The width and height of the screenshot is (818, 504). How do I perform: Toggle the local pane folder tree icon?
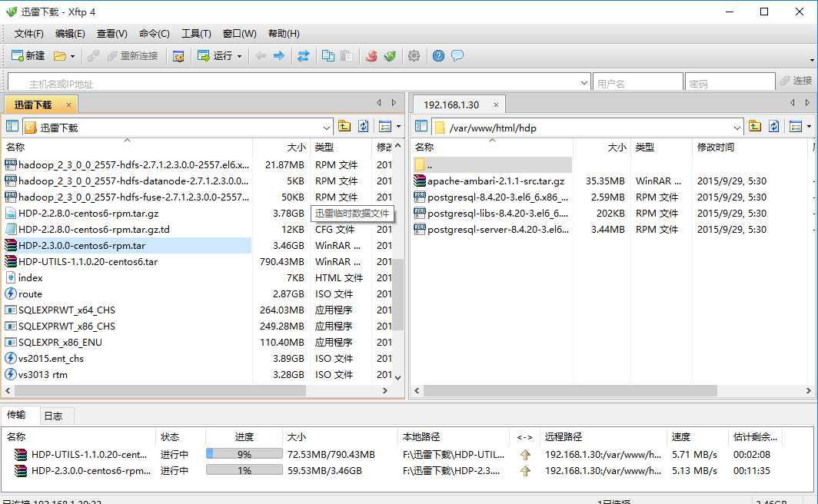tap(12, 126)
